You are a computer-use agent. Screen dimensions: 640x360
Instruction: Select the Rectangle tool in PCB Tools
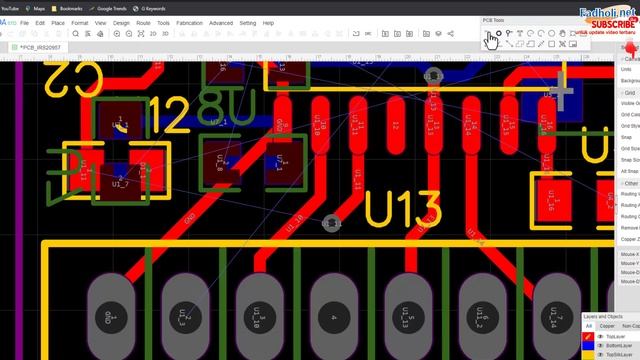(x=551, y=44)
